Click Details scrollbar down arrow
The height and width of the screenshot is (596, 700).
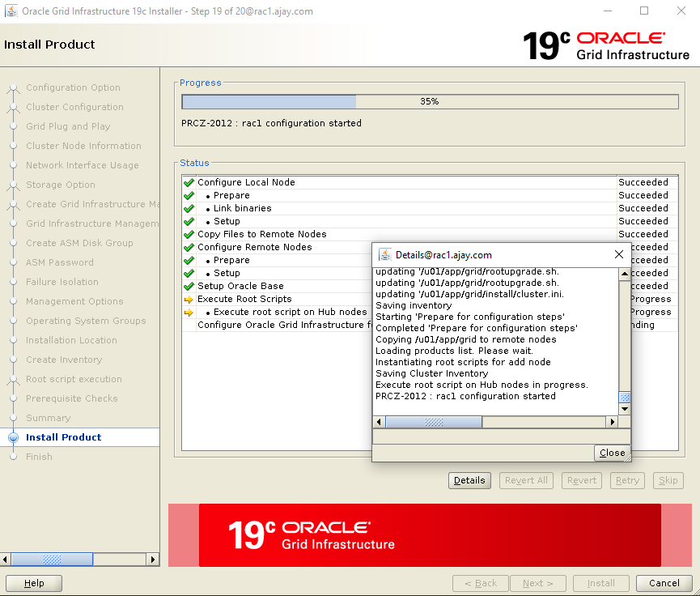tap(625, 409)
